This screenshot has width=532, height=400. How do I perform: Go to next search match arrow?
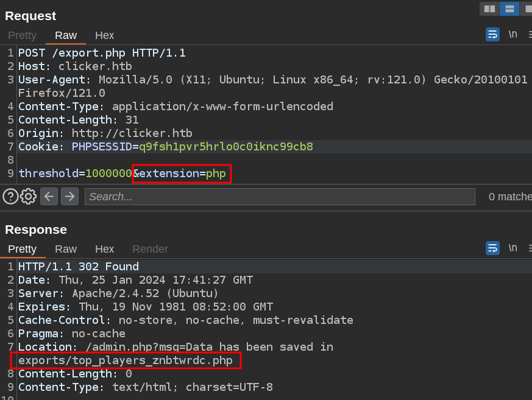point(69,196)
